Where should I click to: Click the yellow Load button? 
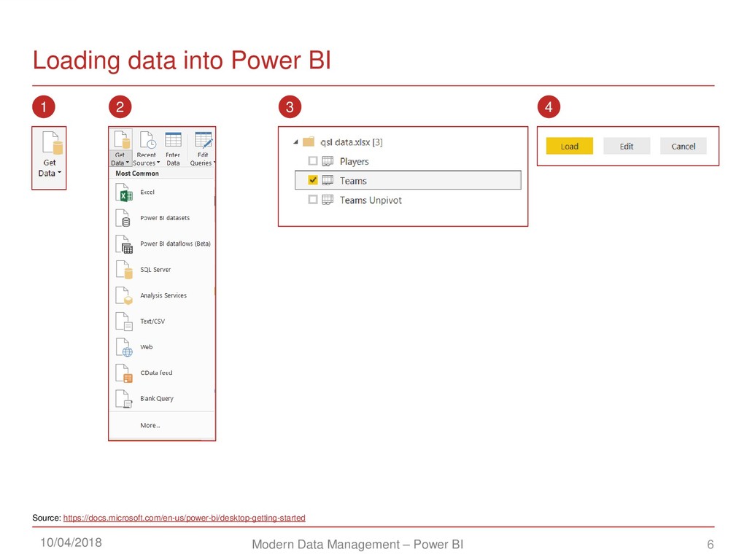point(569,146)
